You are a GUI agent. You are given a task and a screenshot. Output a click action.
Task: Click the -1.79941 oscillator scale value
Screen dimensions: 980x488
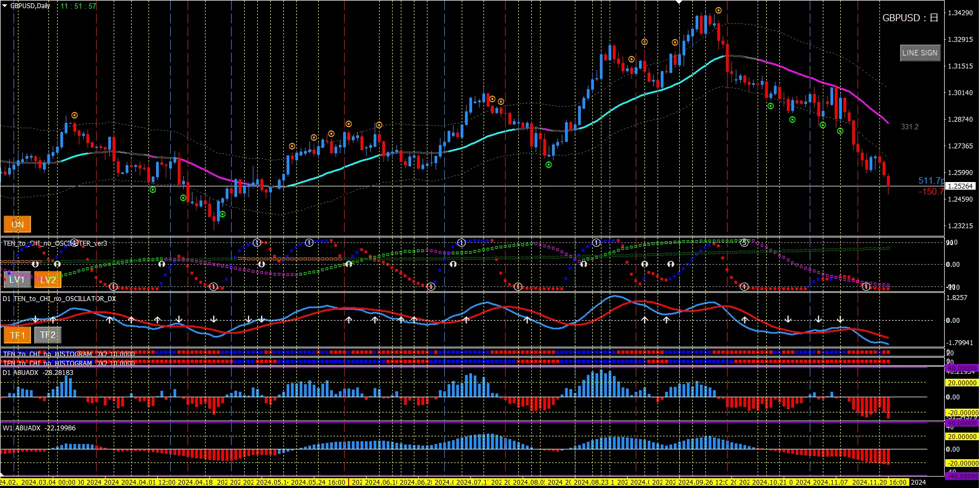tap(960, 342)
